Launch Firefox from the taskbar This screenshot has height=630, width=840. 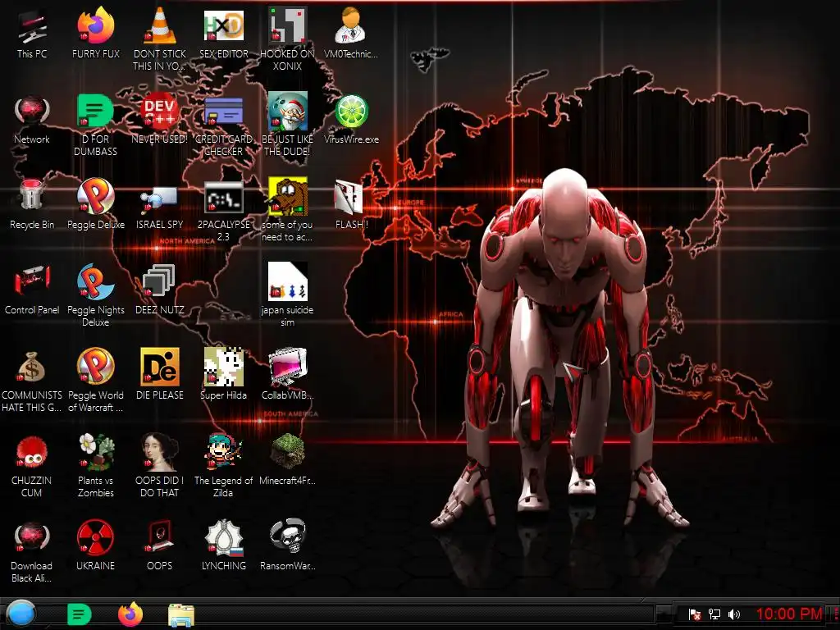130,614
